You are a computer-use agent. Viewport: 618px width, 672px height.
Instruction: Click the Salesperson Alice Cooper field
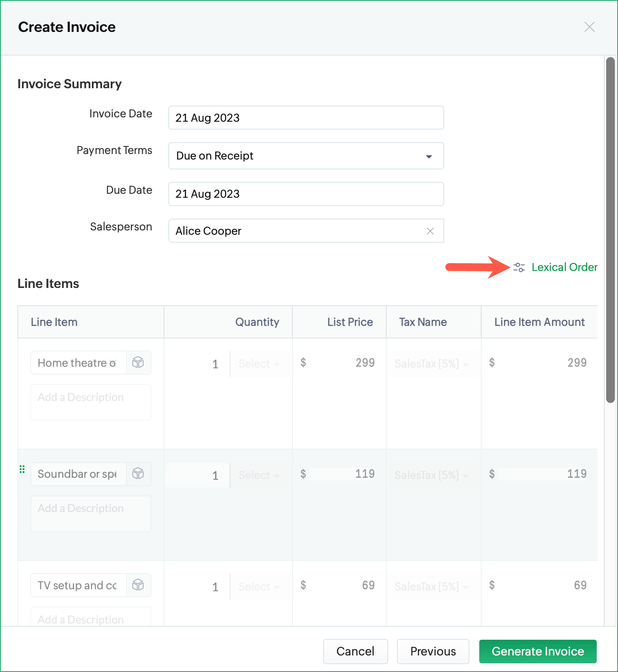306,231
